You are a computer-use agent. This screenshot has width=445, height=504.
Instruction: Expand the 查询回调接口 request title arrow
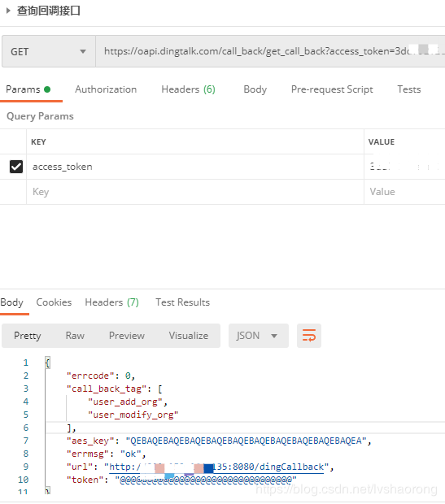9,11
